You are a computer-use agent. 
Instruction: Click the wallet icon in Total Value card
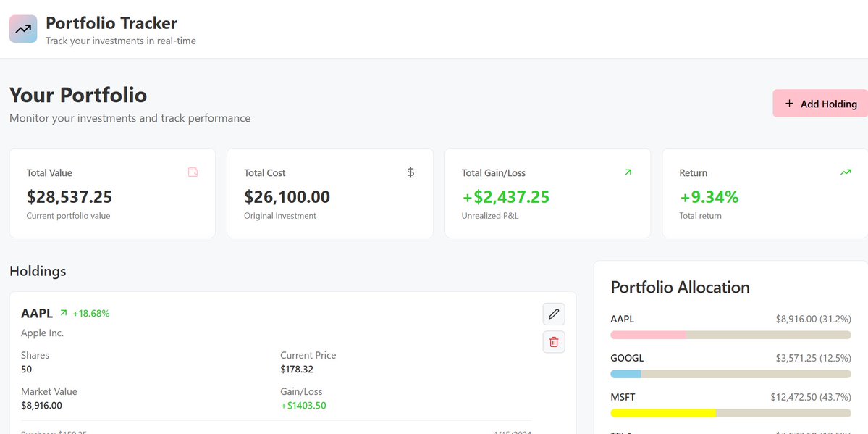[193, 172]
